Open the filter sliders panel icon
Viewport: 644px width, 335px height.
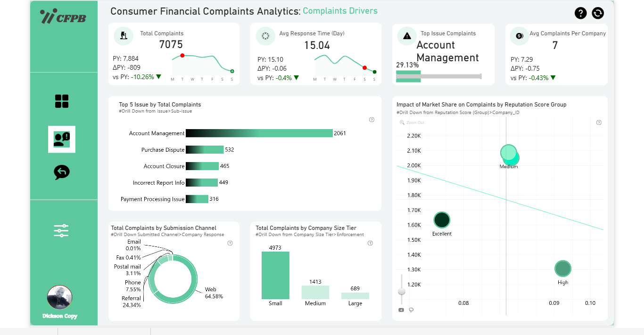point(61,230)
